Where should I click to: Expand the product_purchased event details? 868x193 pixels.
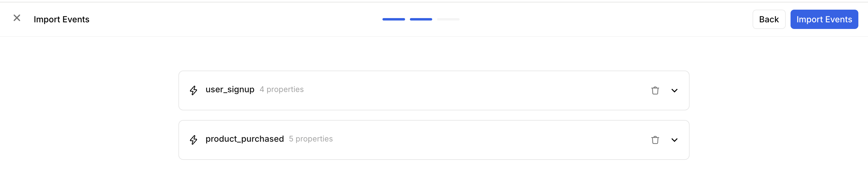click(x=674, y=140)
